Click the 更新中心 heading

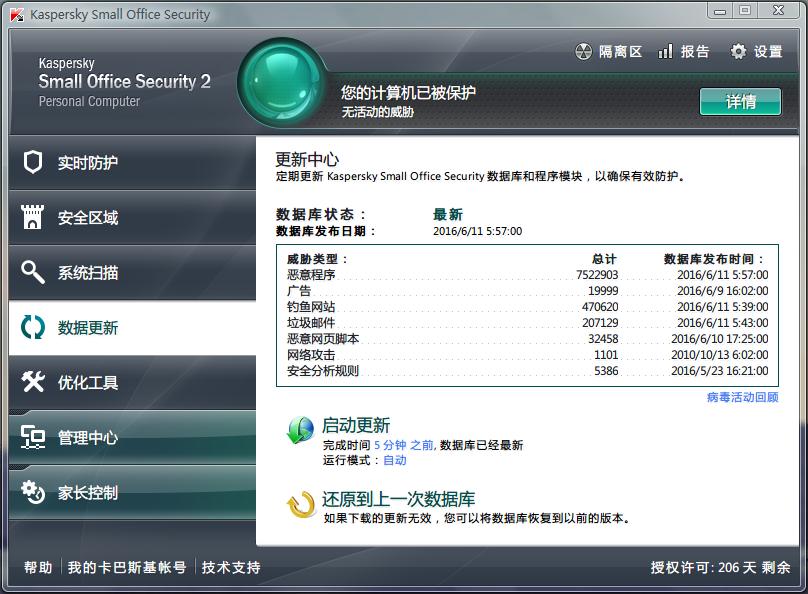click(307, 159)
